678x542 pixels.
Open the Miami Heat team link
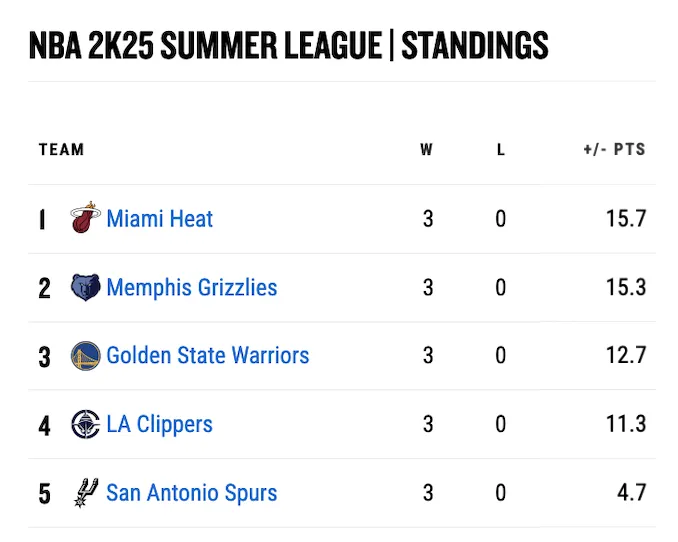pyautogui.click(x=159, y=219)
